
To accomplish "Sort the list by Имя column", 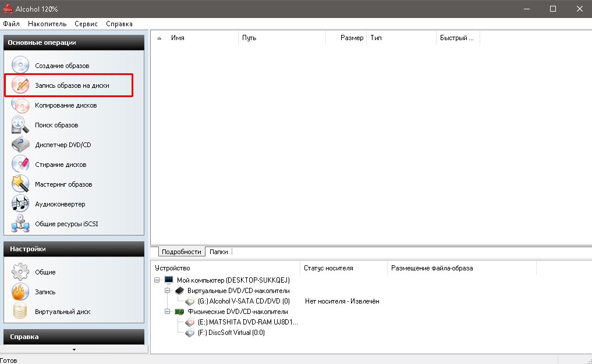I will (x=196, y=38).
